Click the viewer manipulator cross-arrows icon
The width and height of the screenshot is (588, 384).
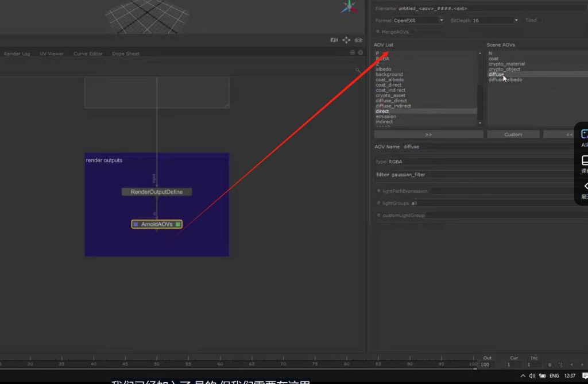pos(346,40)
